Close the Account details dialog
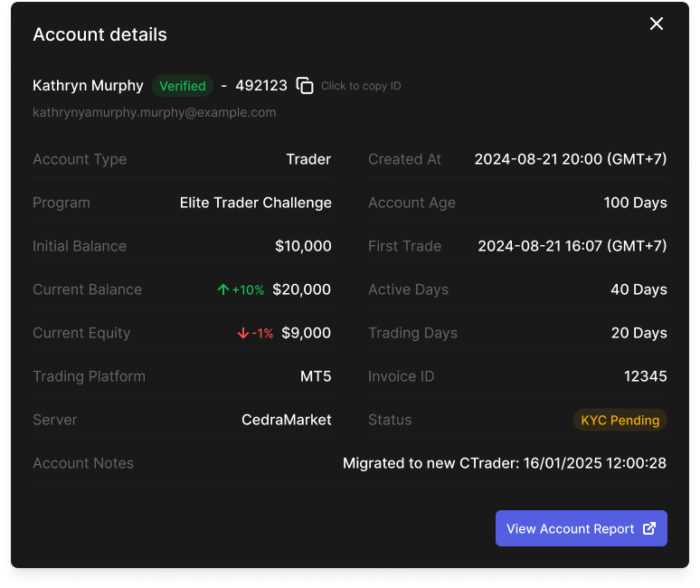 point(657,24)
